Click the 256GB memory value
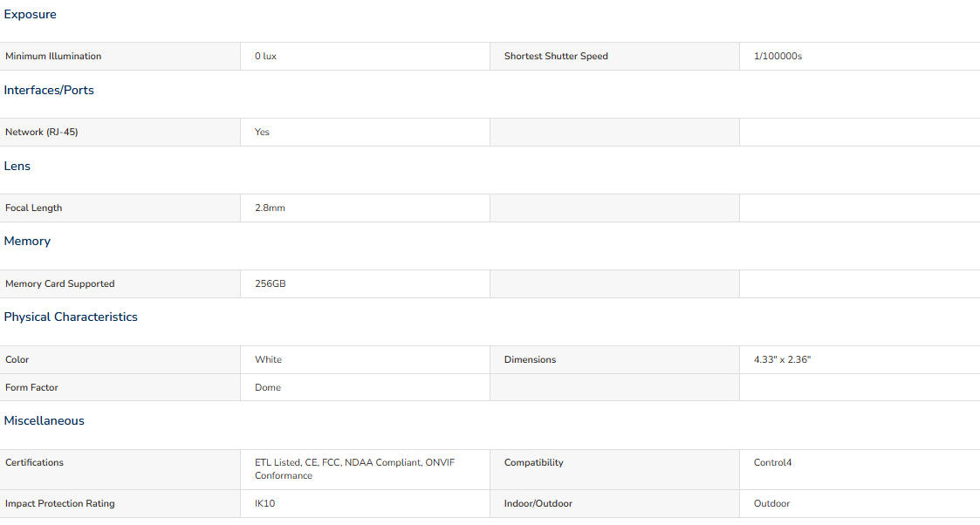Image resolution: width=980 pixels, height=525 pixels. point(270,284)
